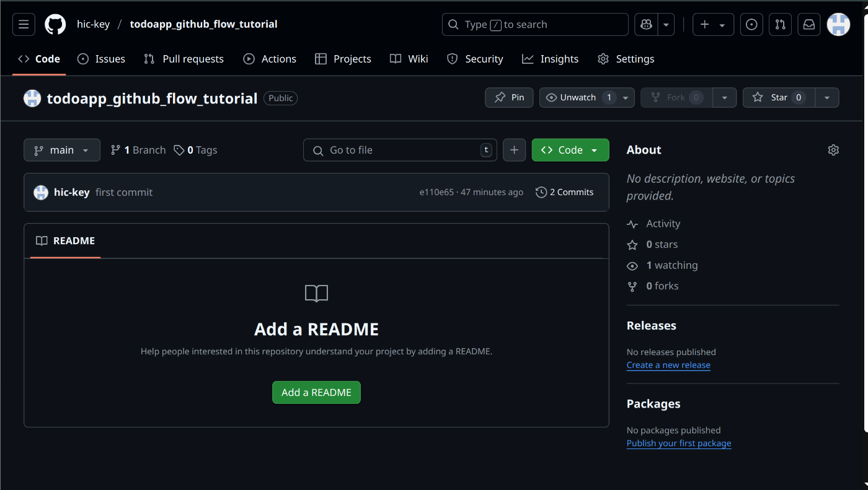Open the hamburger navigation menu
This screenshot has height=490, width=868.
24,25
